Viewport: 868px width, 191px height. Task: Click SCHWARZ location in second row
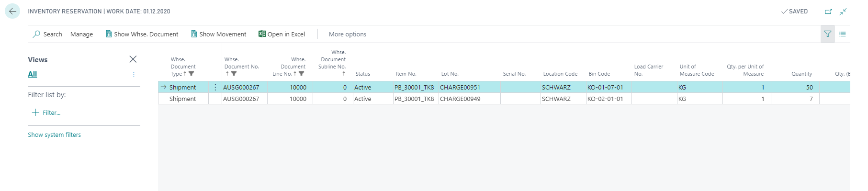click(x=556, y=99)
